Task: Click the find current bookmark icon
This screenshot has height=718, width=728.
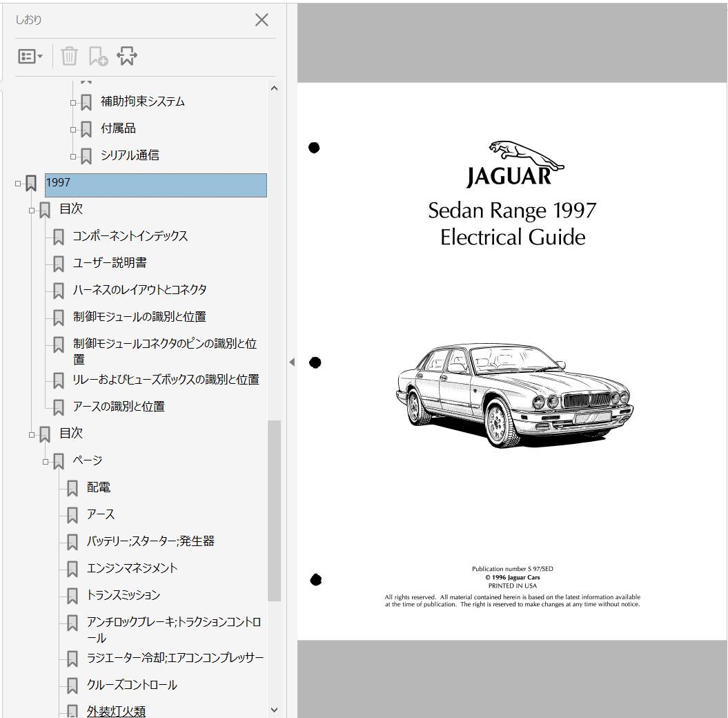Action: click(x=127, y=57)
